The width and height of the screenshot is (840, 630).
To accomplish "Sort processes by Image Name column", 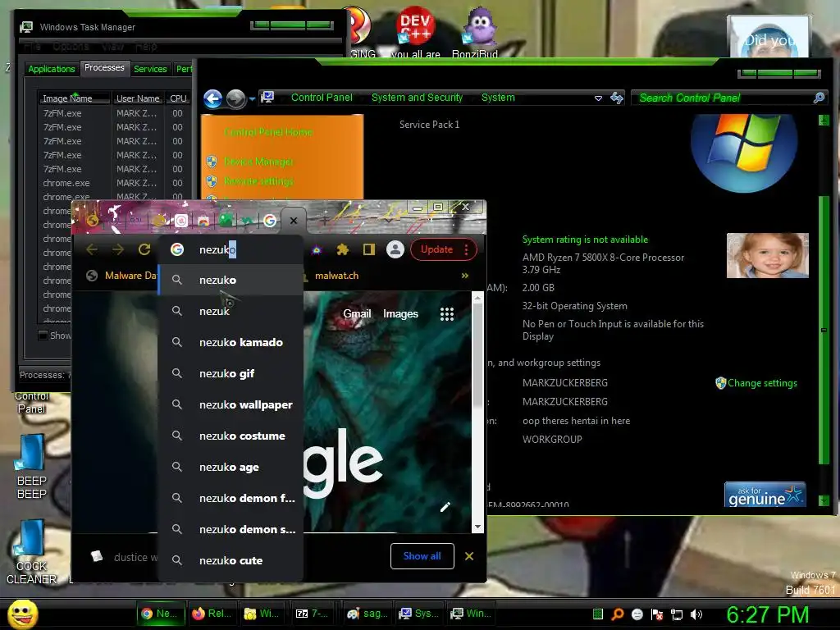I will (74, 98).
